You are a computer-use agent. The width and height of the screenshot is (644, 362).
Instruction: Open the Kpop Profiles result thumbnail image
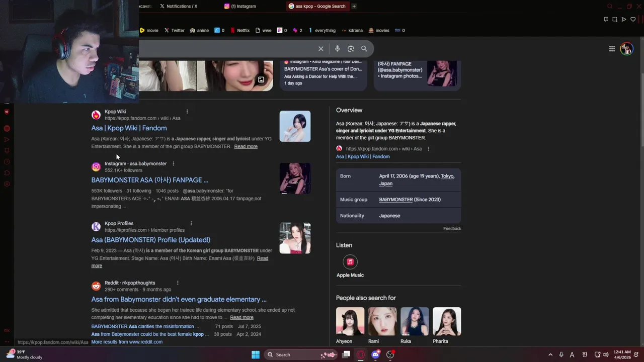295,238
